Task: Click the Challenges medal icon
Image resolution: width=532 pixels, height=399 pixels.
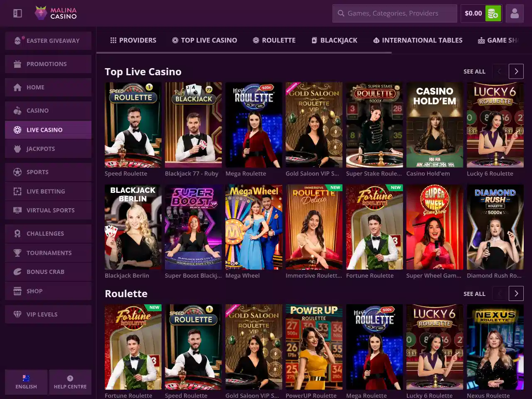Action: click(17, 234)
